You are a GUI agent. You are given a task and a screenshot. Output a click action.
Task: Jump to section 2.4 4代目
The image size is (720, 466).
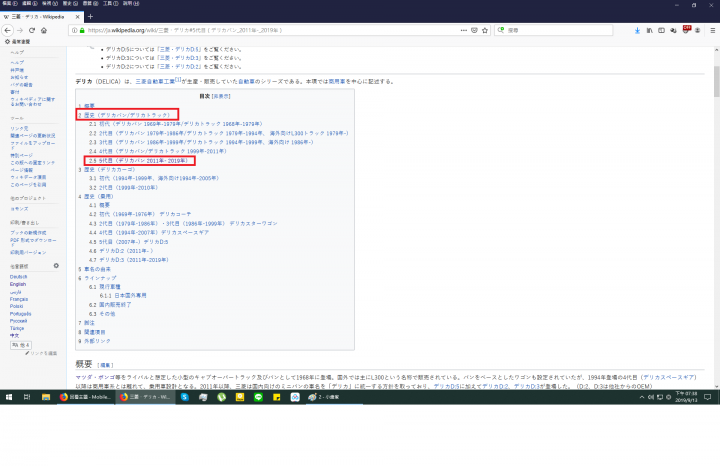[158, 151]
